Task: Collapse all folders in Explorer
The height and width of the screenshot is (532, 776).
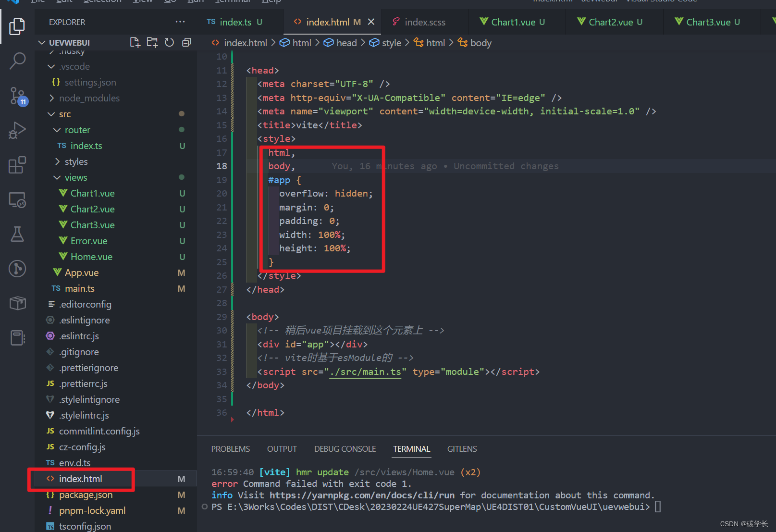Action: click(x=186, y=42)
